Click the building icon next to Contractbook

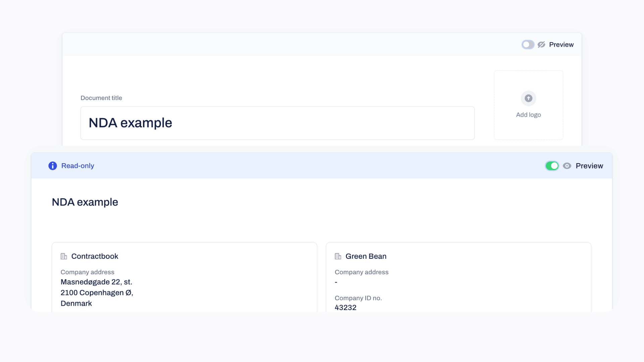64,256
